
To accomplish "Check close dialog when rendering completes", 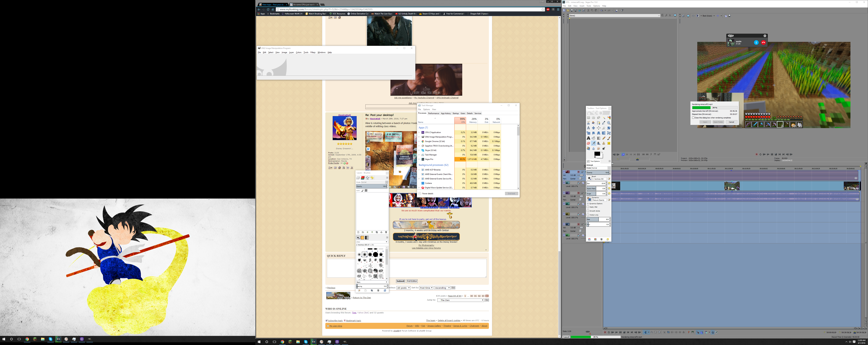I will (x=693, y=118).
